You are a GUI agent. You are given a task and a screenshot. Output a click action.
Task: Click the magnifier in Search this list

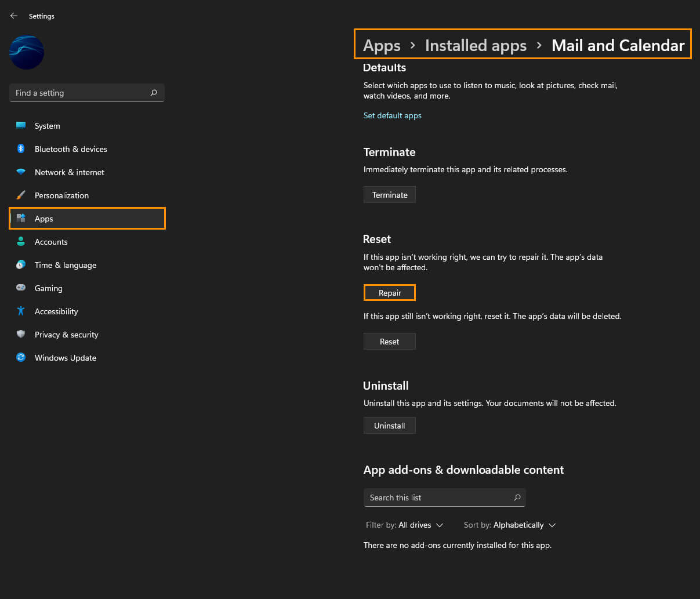[x=517, y=498]
